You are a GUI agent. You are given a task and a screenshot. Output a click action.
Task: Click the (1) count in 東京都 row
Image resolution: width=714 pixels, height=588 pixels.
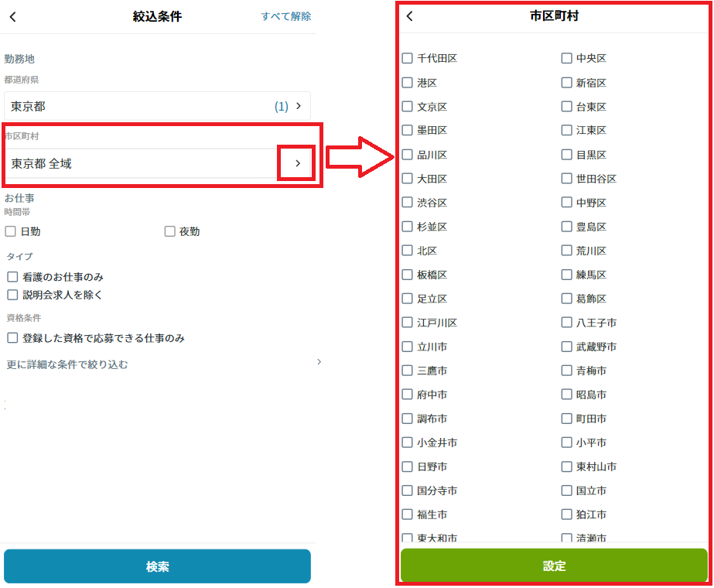(281, 107)
